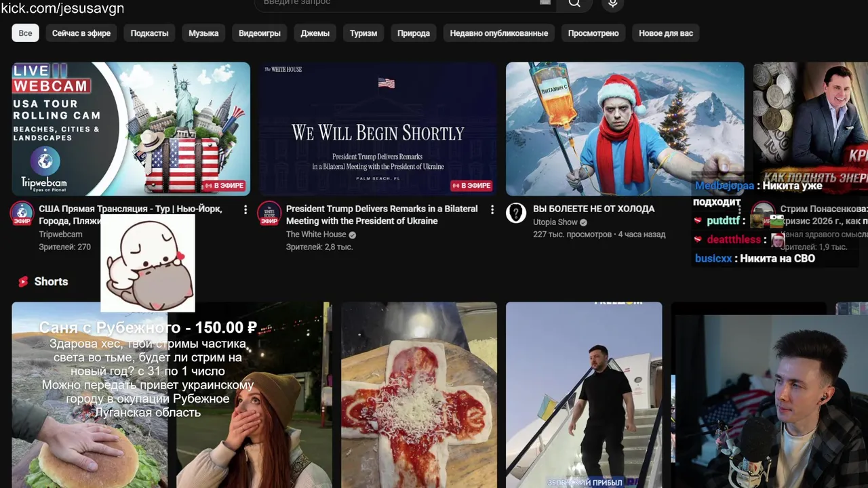868x488 pixels.
Task: Open more options for the White House video
Action: tap(492, 210)
